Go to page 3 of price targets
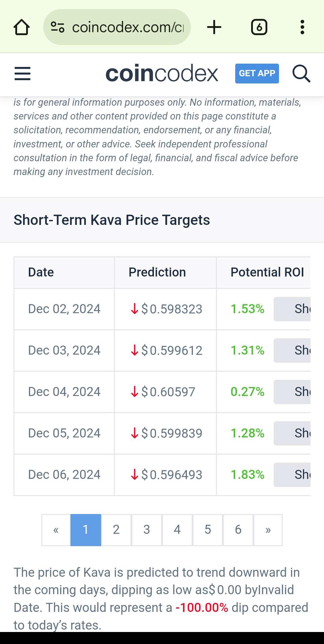The image size is (324, 644). pos(147,530)
